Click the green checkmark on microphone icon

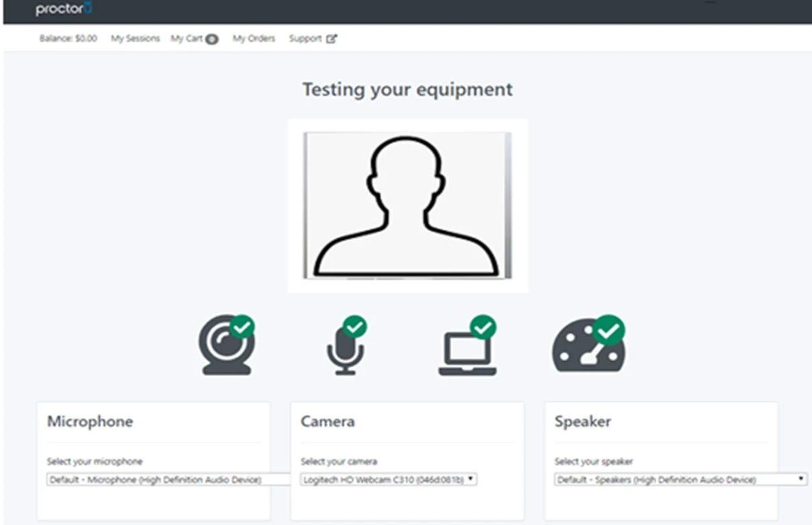point(355,327)
